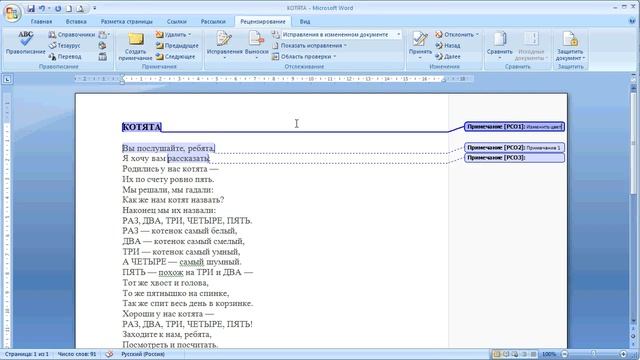Image resolution: width=640 pixels, height=360 pixels.
Task: Click word "рассказать" in second line
Action: 188,158
